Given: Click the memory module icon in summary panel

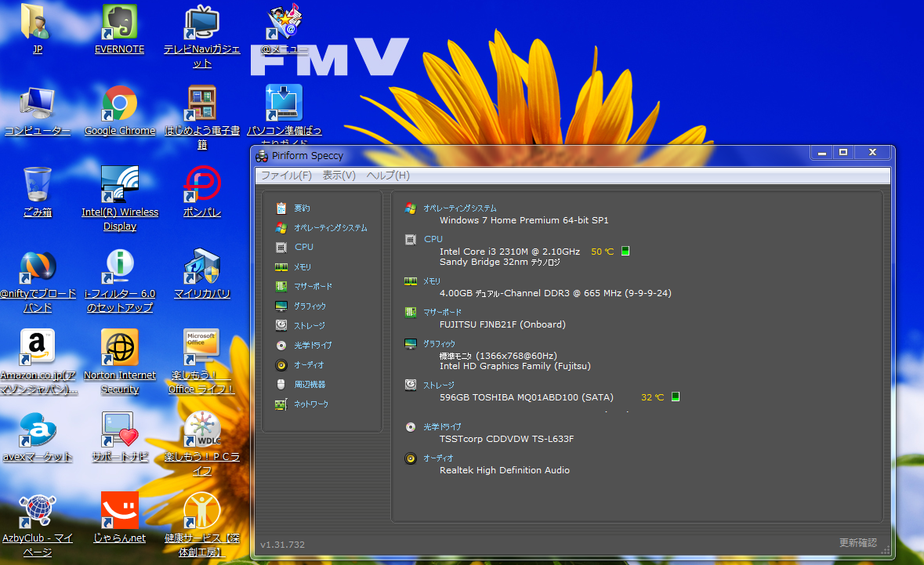Looking at the screenshot, I should tap(411, 281).
